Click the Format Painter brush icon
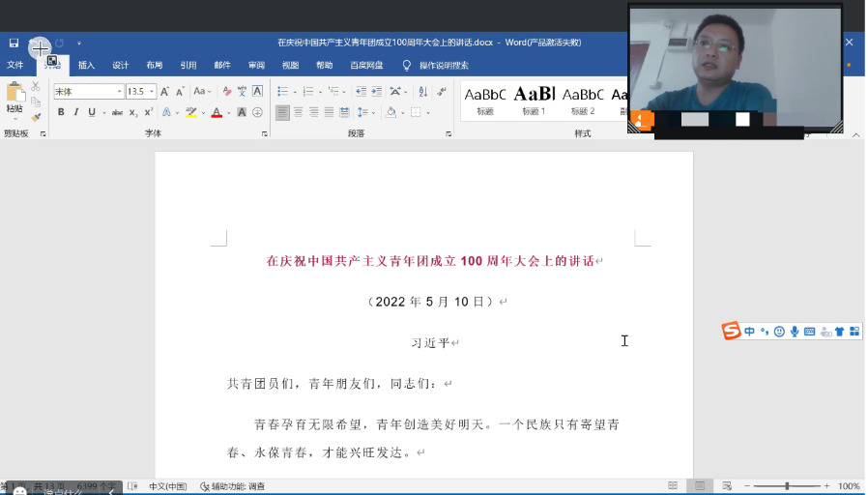This screenshot has height=495, width=868. [x=36, y=117]
